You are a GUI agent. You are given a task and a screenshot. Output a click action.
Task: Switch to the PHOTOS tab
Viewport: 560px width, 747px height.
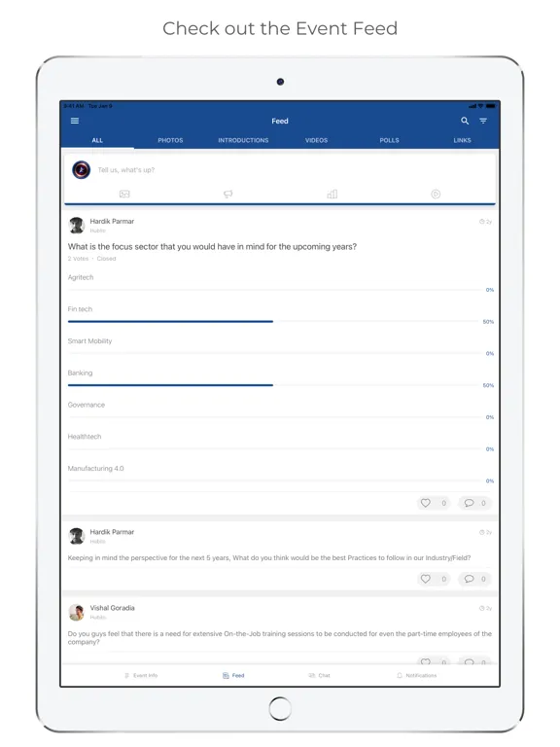coord(170,140)
